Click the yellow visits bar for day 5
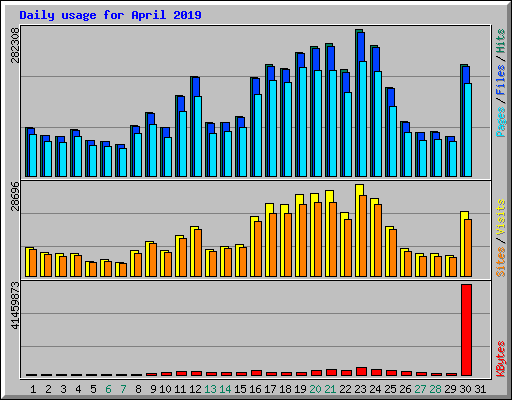 (x=89, y=269)
